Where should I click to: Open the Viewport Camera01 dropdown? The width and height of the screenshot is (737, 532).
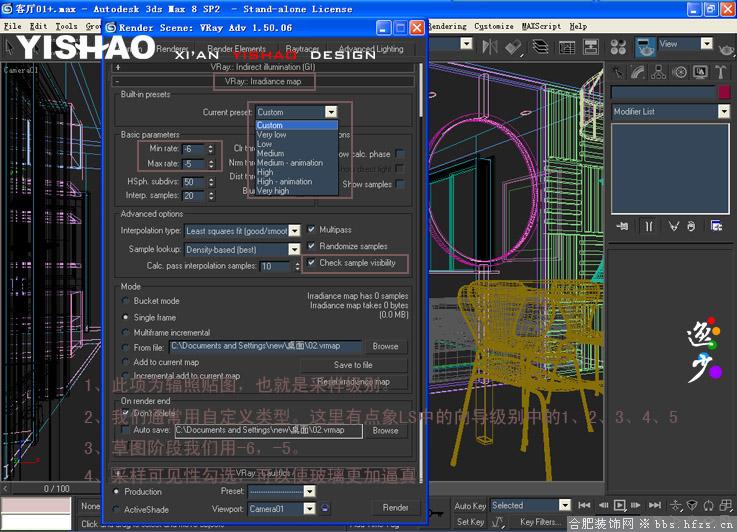(x=309, y=509)
